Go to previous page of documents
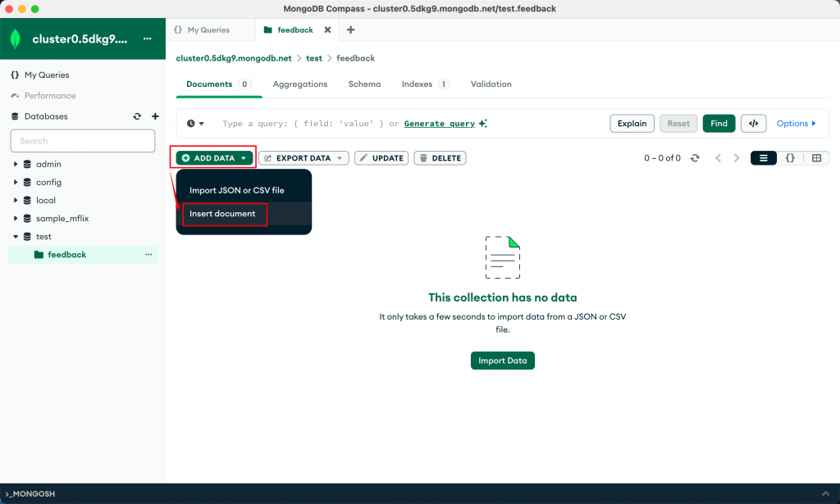Viewport: 840px width, 504px height. coord(718,158)
